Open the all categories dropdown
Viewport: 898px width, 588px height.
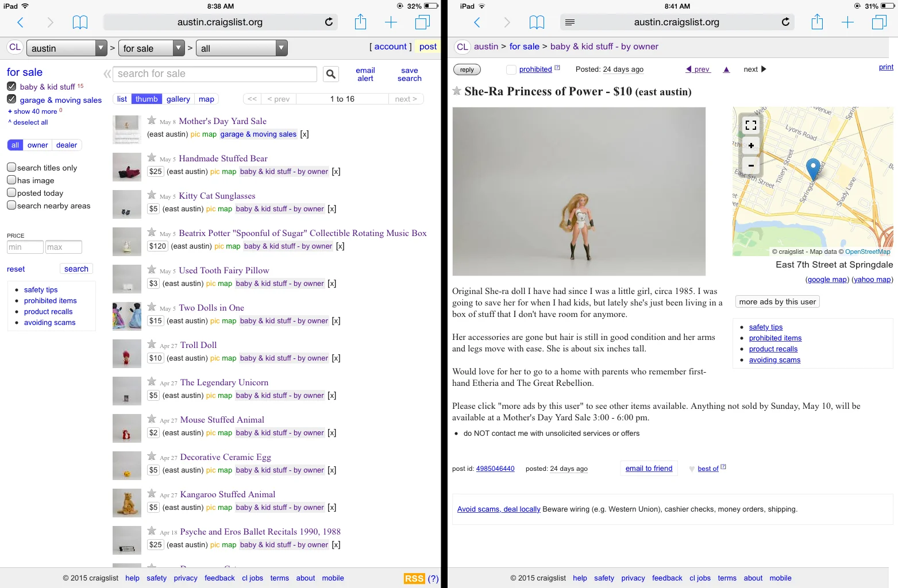241,48
